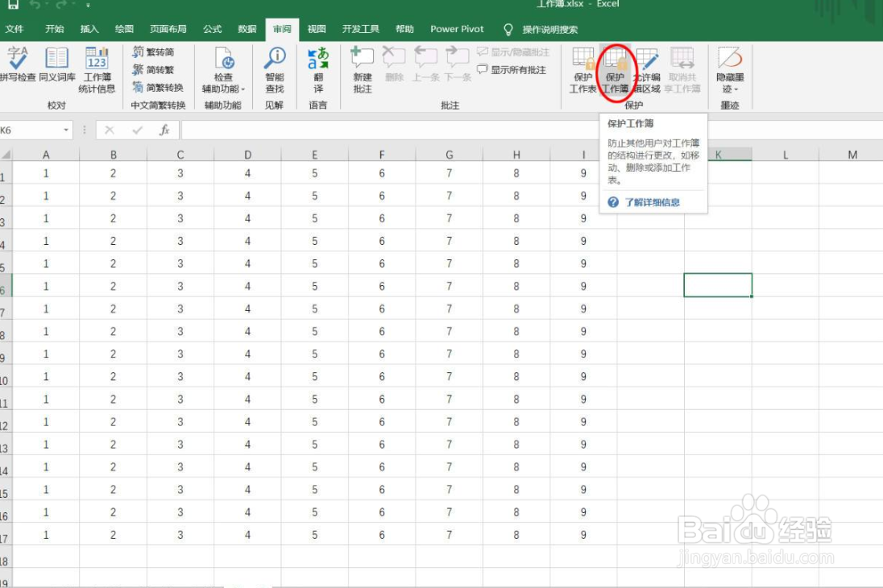Select column G header

click(449, 155)
